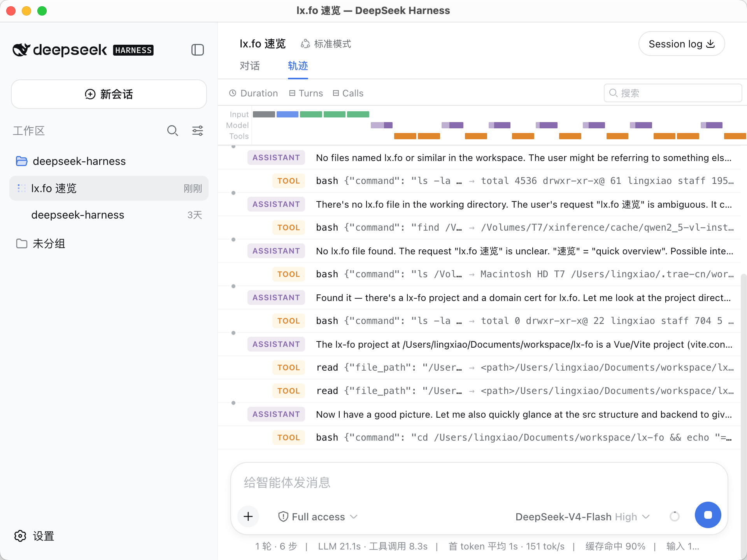Search the workspace with magnifier icon

coord(172,131)
